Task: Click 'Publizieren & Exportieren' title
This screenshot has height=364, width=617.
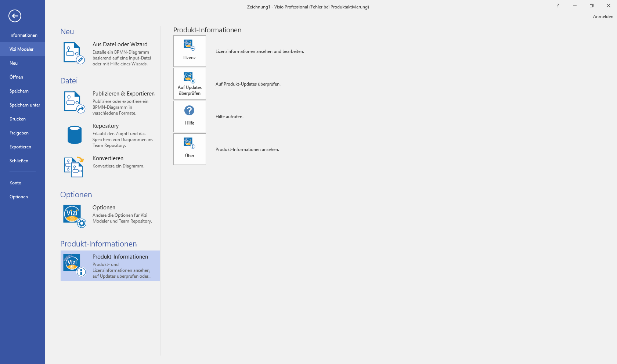Action: (x=123, y=94)
